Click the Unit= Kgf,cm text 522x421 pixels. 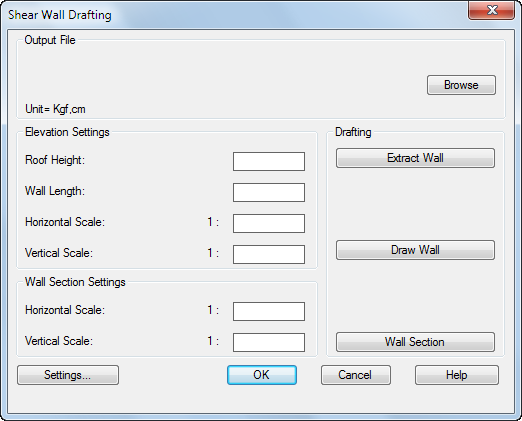coord(55,109)
